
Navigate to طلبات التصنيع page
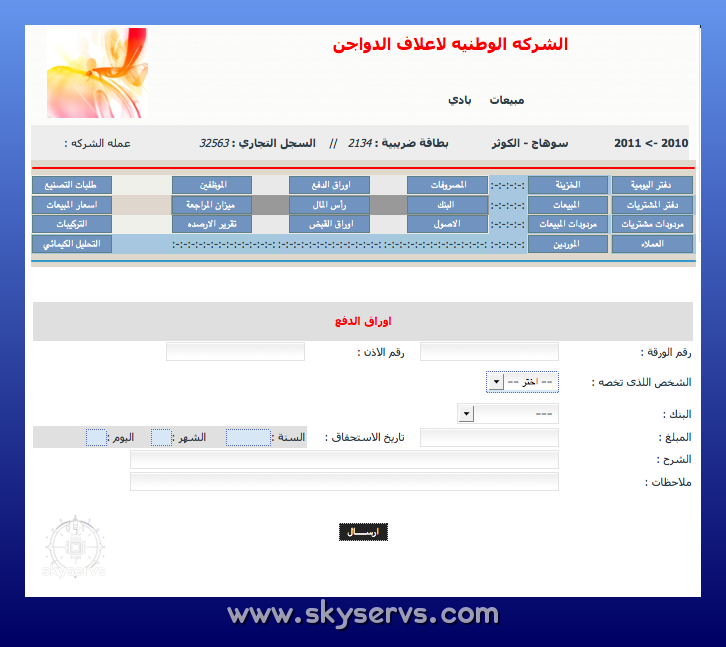tap(71, 185)
